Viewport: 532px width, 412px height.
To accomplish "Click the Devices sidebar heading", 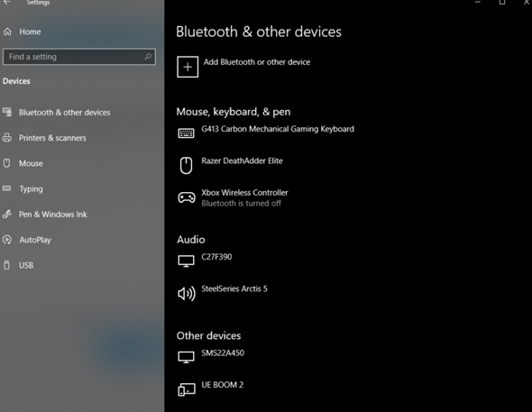I will [16, 81].
